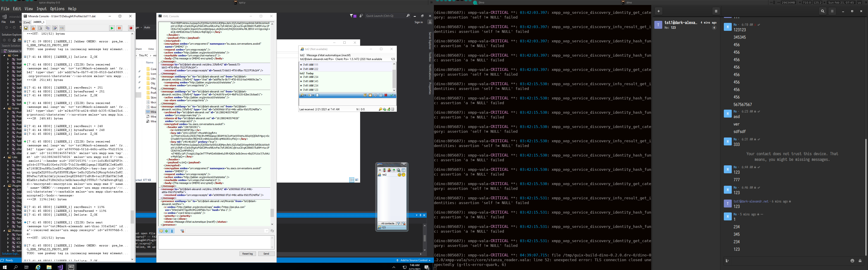Viewport: 868px width, 270px height.
Task: Click the All contacts button in contact list
Action: pyautogui.click(x=387, y=224)
